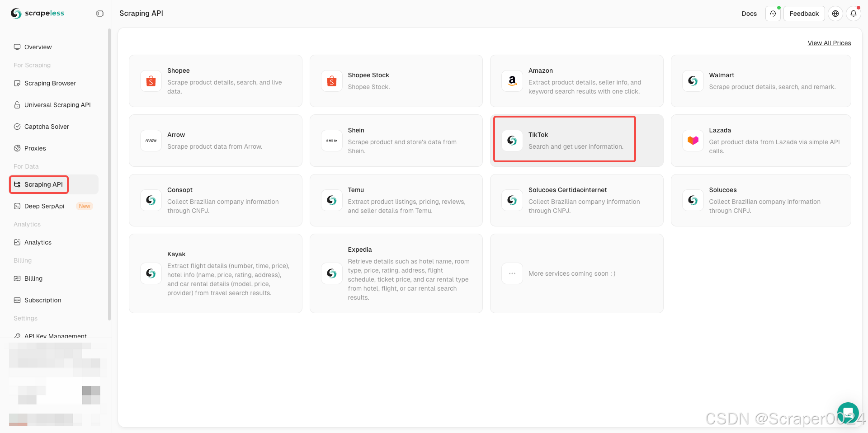The width and height of the screenshot is (868, 433).
Task: Click the Lazada card title
Action: 720,130
